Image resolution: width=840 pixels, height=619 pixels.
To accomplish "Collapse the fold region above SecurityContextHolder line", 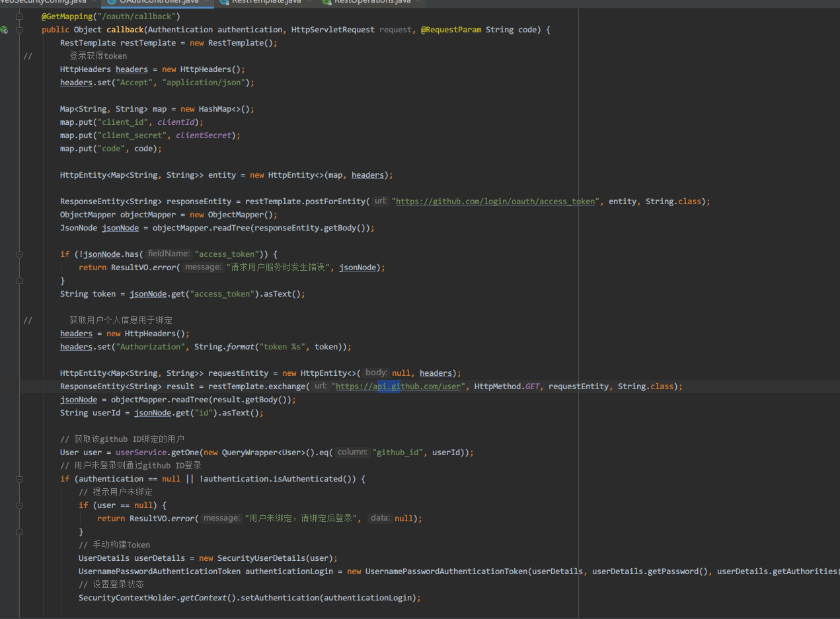I will [x=19, y=531].
